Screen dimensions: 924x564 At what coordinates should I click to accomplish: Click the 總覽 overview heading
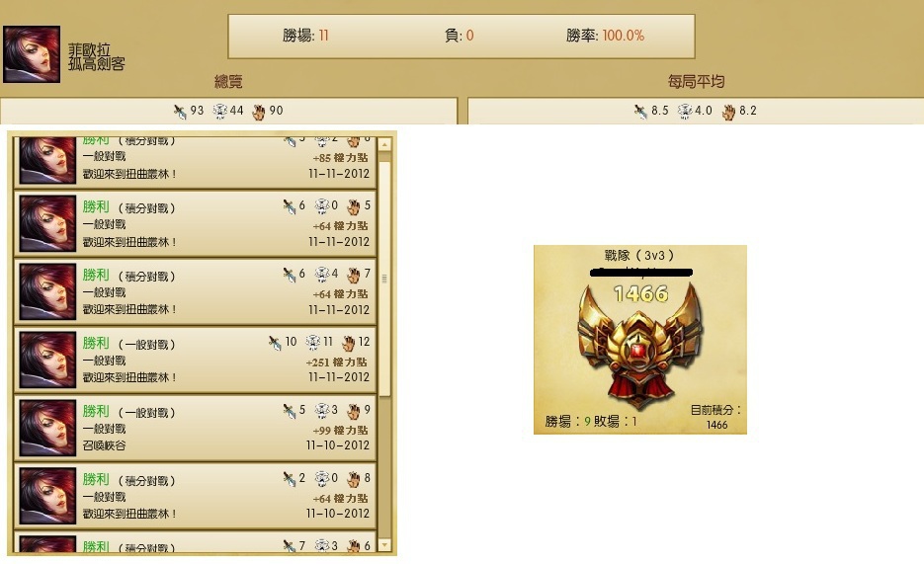pos(228,82)
